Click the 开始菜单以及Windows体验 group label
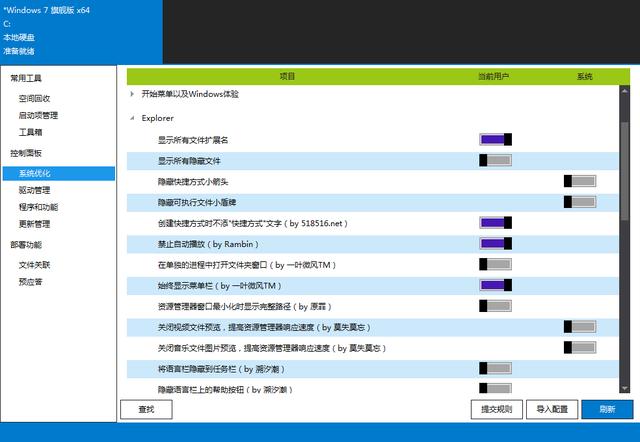Screen dimensions: 640x442 (190, 94)
